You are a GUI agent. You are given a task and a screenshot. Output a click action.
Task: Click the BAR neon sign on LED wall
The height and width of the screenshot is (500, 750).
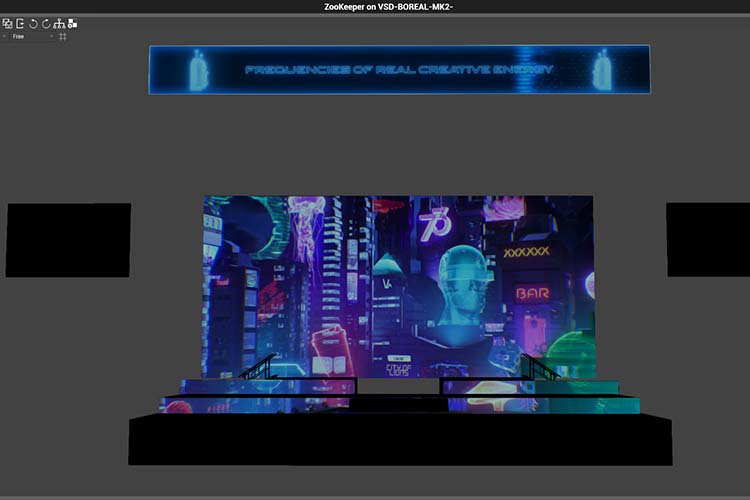pyautogui.click(x=532, y=293)
